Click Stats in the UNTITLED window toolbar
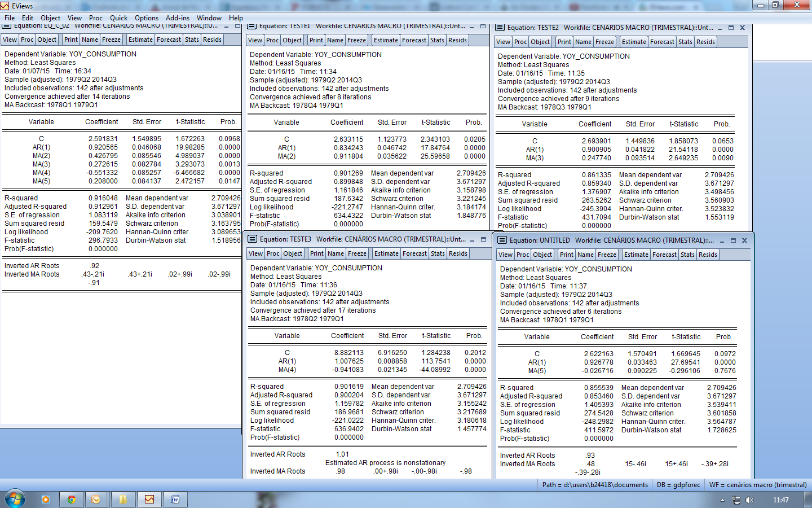Viewport: 812px width, 508px height. pos(687,255)
